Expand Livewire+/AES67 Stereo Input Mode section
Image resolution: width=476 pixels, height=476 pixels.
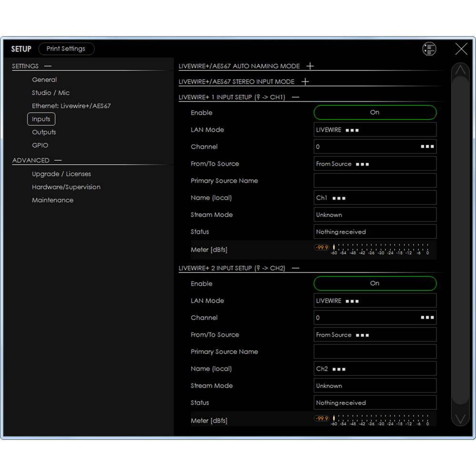(305, 81)
